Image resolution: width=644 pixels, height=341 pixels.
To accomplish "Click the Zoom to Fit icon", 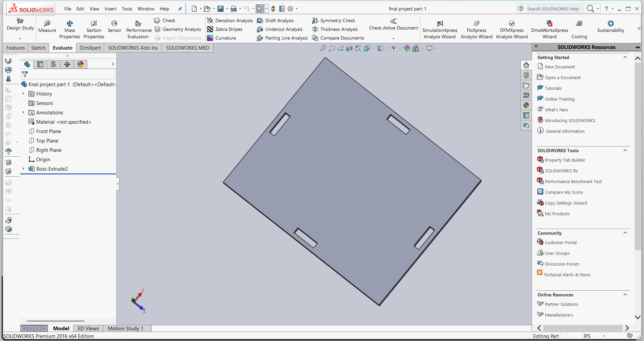I will tap(323, 48).
